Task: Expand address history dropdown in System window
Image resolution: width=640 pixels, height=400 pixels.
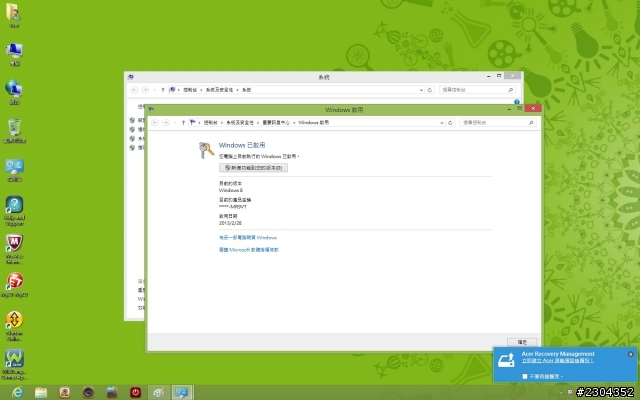Action: [421, 90]
